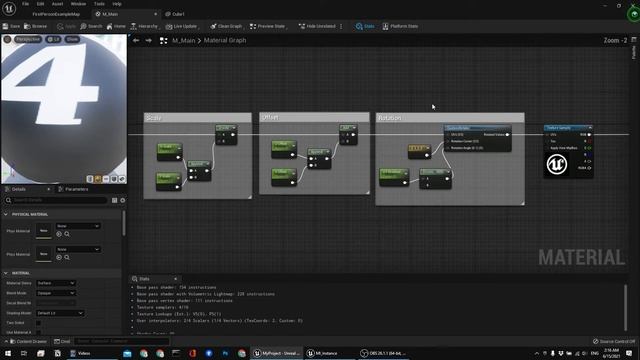This screenshot has width=640, height=360.
Task: Browse to first Phys Material asset
Action: (67, 234)
